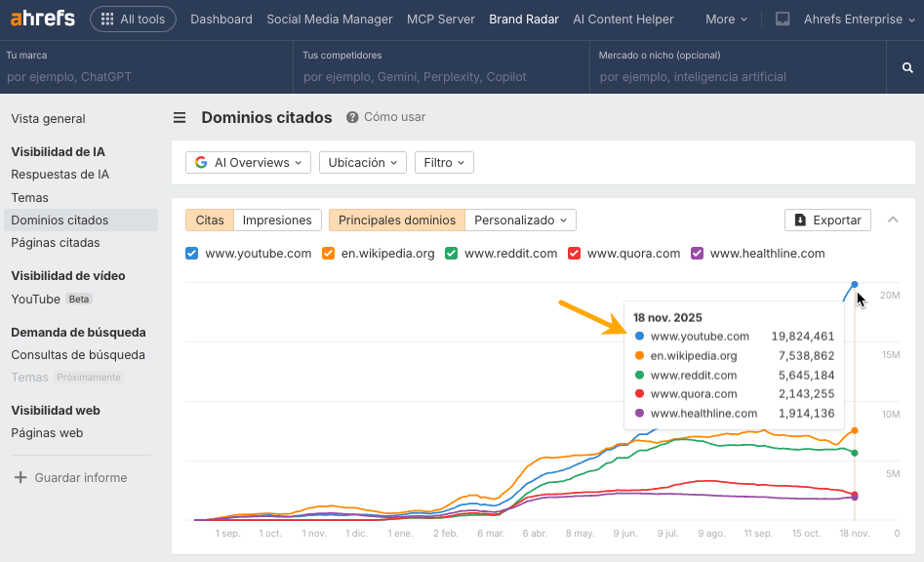Click the Google icon in AI Overviews filter

201,162
